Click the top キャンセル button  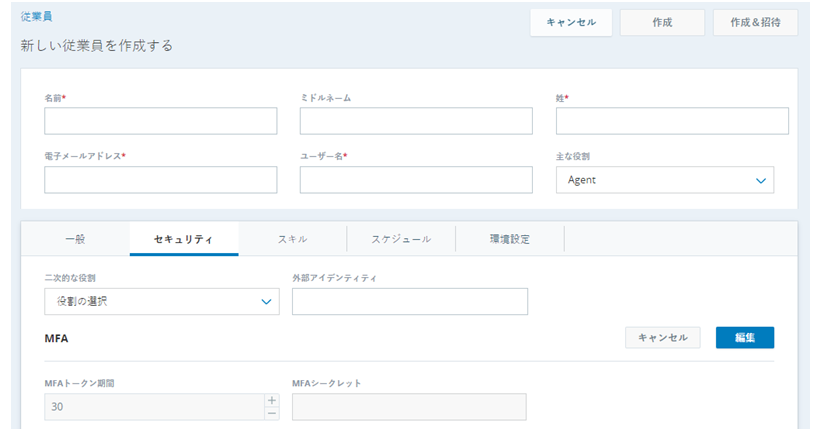tap(571, 22)
